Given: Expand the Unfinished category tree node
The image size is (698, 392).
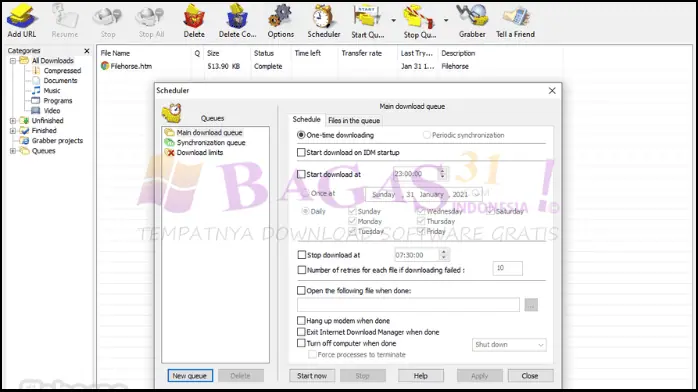Looking at the screenshot, I should (x=13, y=121).
